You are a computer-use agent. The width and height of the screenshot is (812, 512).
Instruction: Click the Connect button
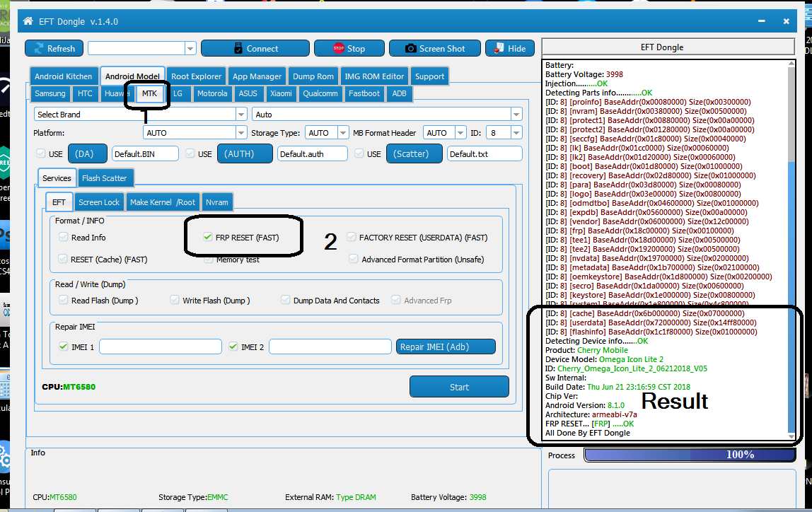[x=255, y=48]
